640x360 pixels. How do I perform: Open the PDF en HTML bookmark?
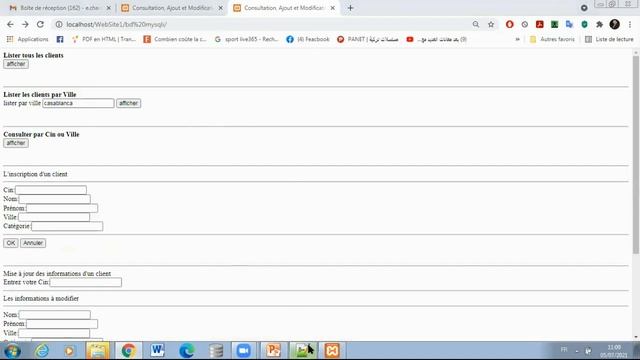click(104, 39)
